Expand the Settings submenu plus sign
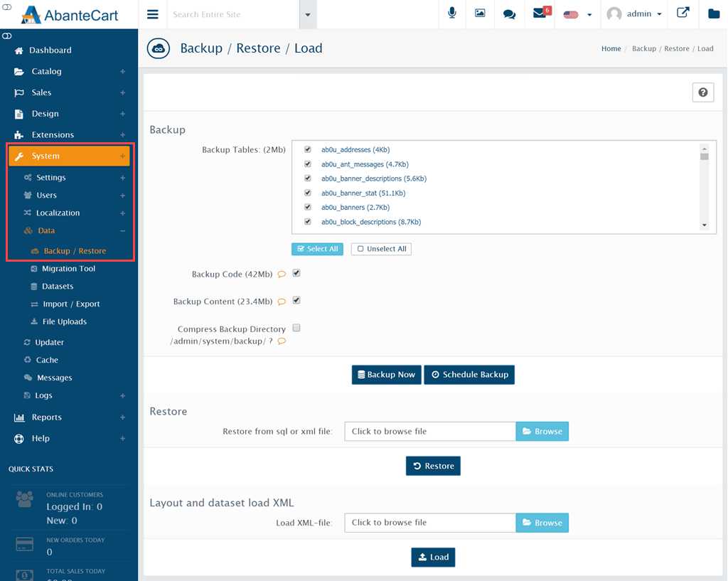This screenshot has height=581, width=728. [x=122, y=178]
